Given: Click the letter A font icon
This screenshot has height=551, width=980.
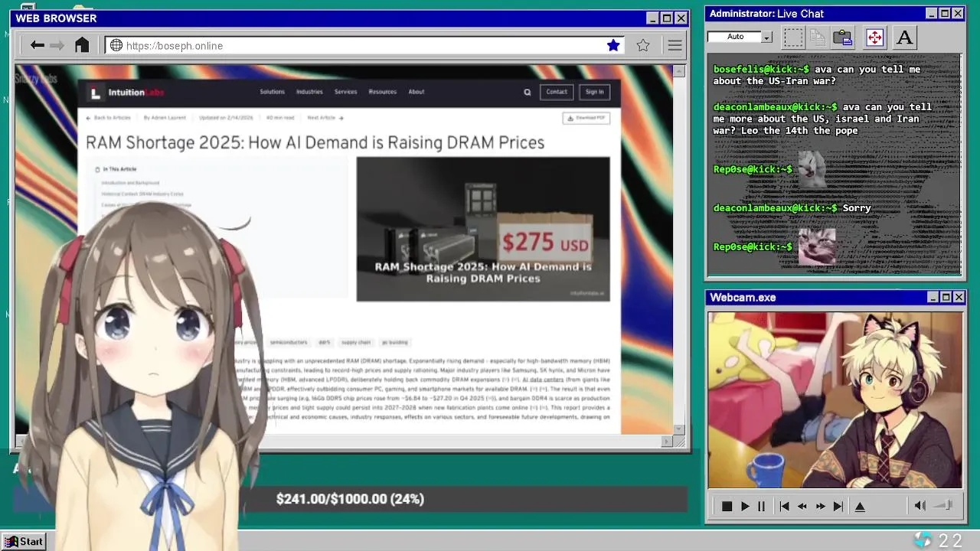Looking at the screenshot, I should pos(904,37).
